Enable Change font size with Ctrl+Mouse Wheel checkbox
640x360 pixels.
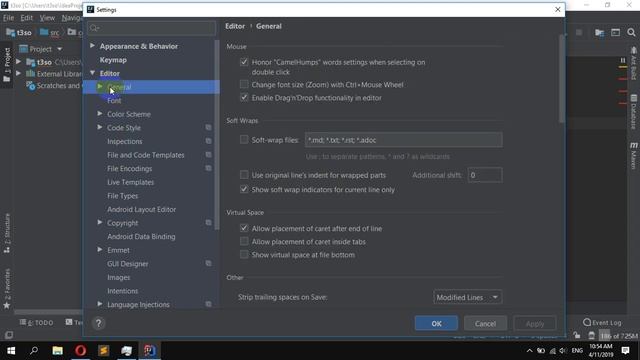[244, 84]
